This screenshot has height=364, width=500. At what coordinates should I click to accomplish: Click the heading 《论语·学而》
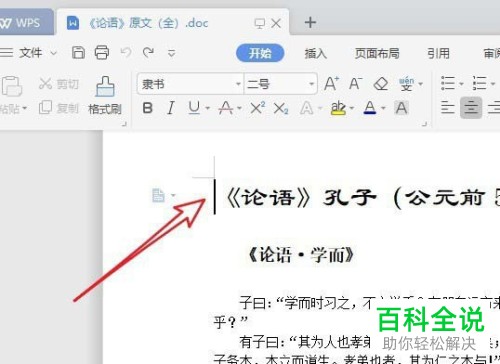(x=301, y=255)
